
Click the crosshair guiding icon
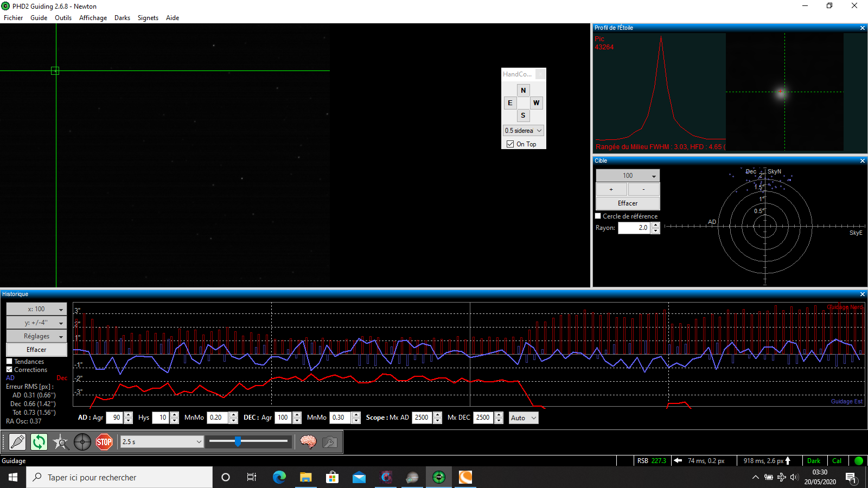(82, 442)
